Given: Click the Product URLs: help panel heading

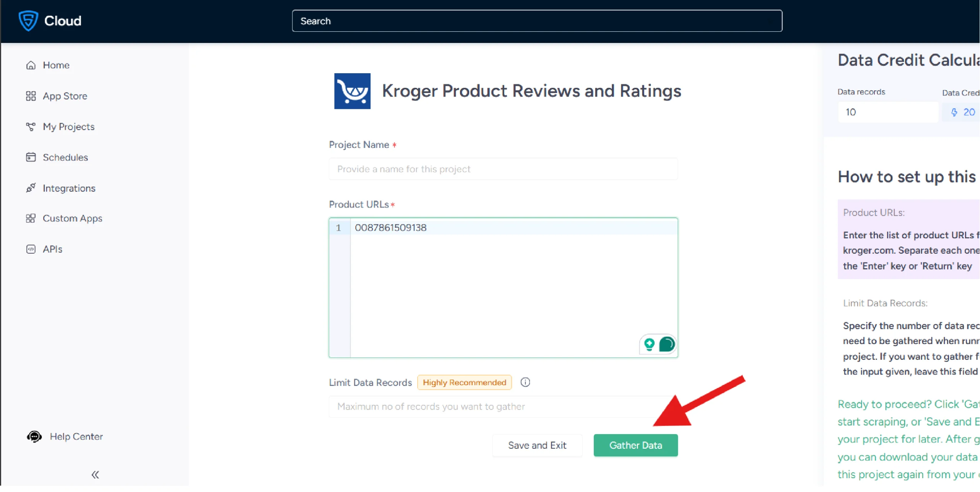Looking at the screenshot, I should pos(874,213).
